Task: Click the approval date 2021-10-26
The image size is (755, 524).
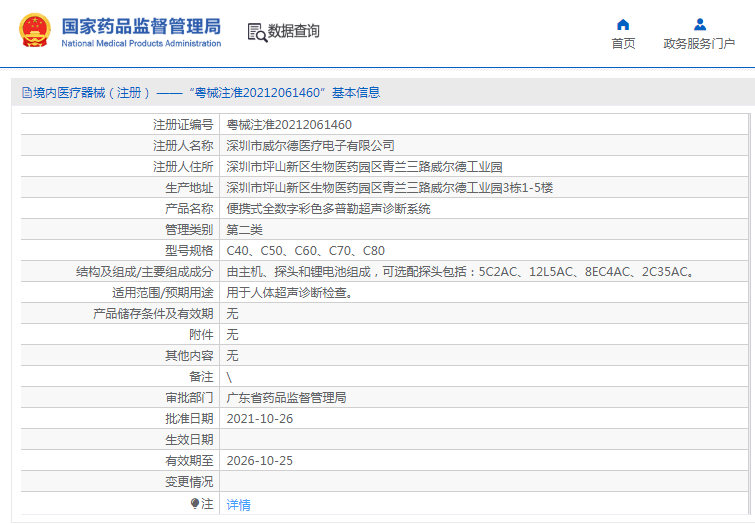Action: [260, 418]
